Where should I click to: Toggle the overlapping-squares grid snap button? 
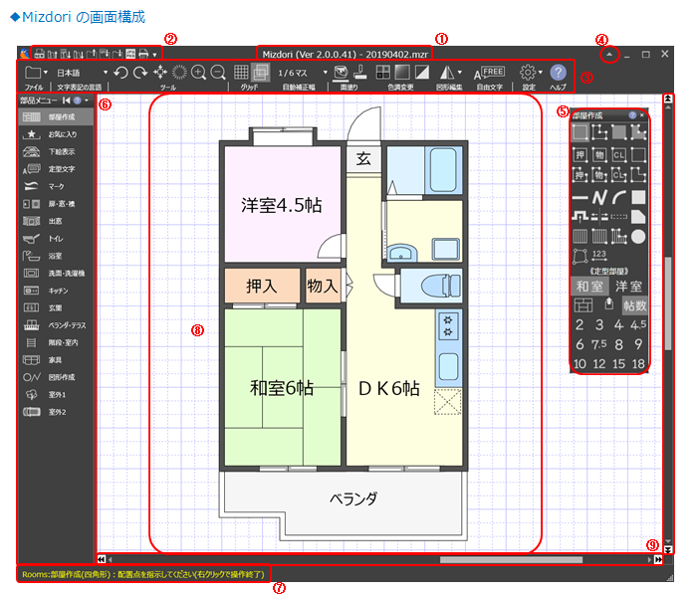261,72
